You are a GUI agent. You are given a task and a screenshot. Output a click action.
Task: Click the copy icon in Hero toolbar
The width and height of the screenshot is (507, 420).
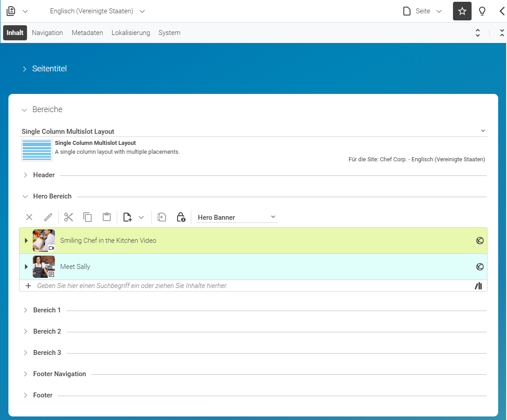click(x=88, y=217)
